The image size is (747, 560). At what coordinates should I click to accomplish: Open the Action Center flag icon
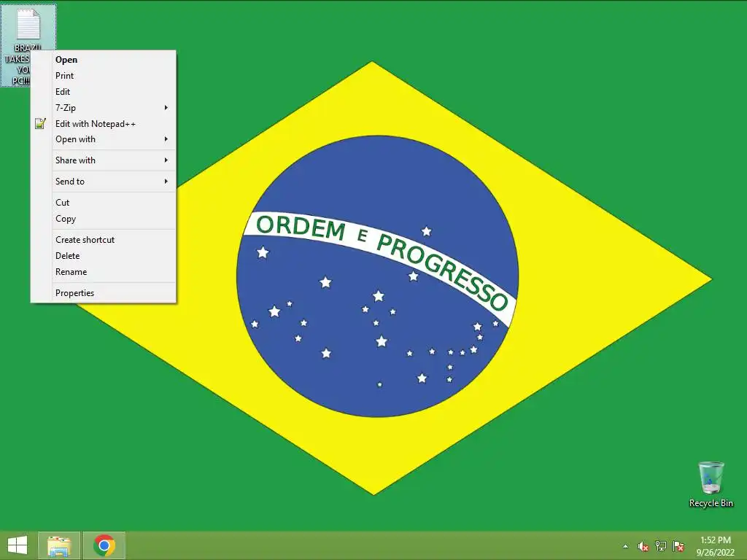(678, 546)
